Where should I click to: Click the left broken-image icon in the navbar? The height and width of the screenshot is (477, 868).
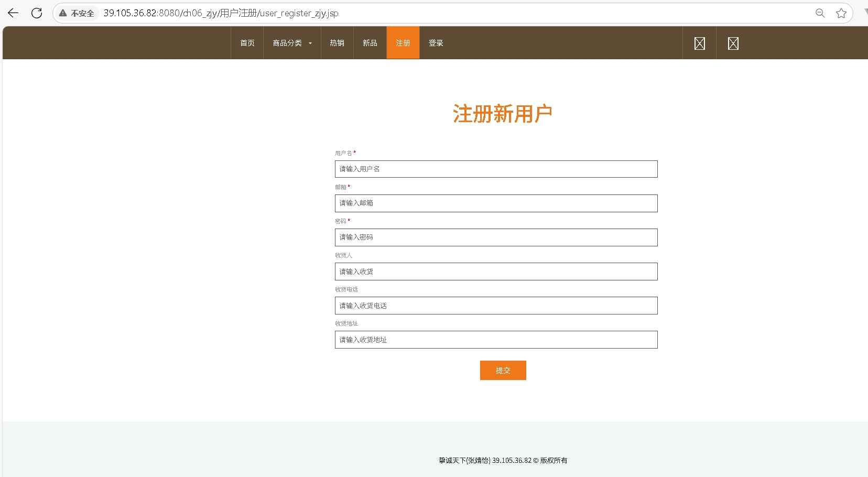pyautogui.click(x=699, y=44)
